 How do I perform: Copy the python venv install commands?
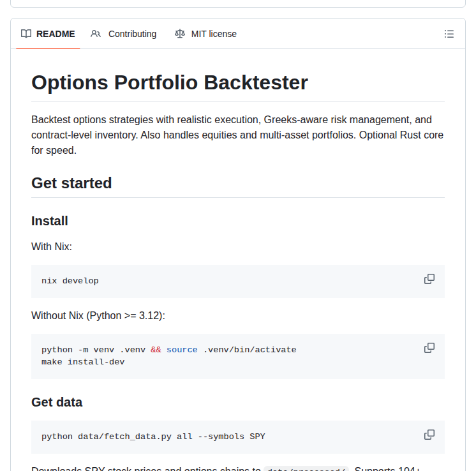429,348
